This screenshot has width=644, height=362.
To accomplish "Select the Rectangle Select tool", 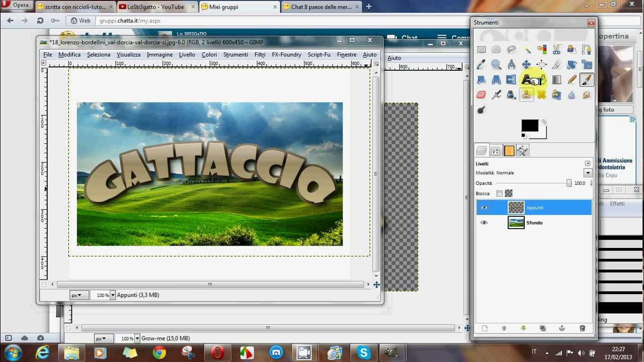I will [x=481, y=49].
